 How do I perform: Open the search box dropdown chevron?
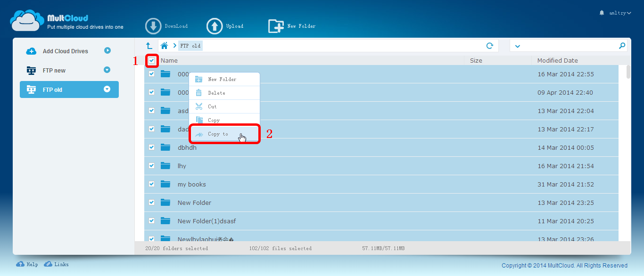pos(518,46)
